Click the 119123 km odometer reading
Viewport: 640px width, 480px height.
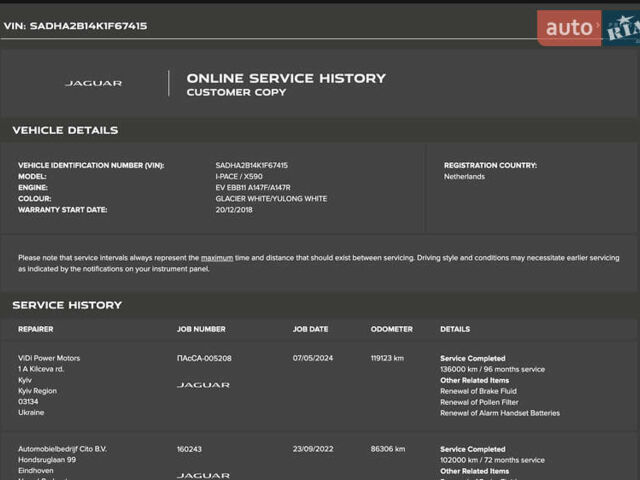[387, 358]
